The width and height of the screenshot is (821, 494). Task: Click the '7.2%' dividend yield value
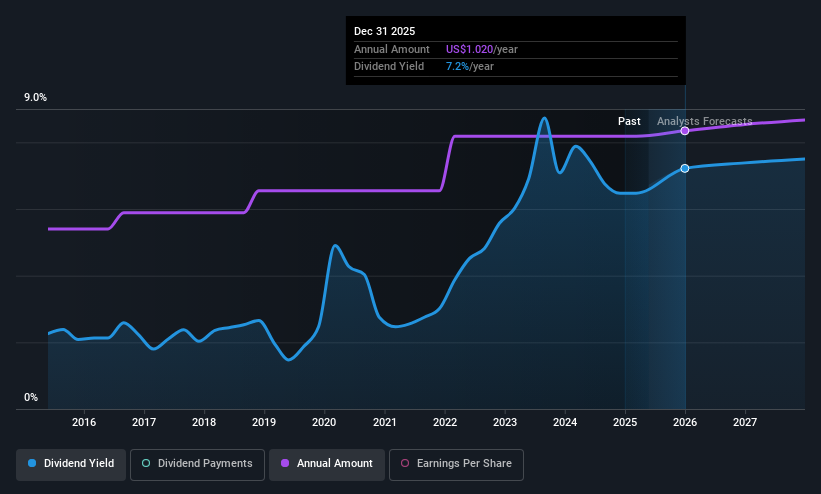pos(457,67)
